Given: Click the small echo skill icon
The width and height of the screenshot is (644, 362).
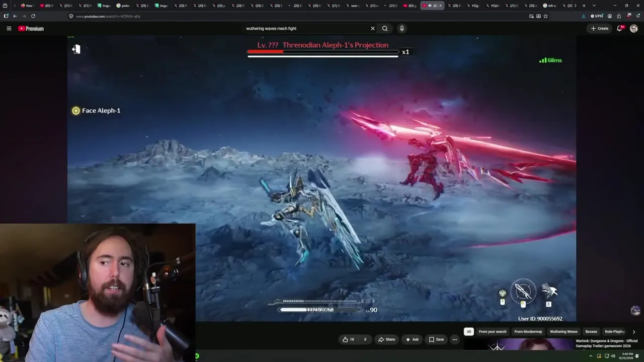Looking at the screenshot, I should [x=502, y=293].
